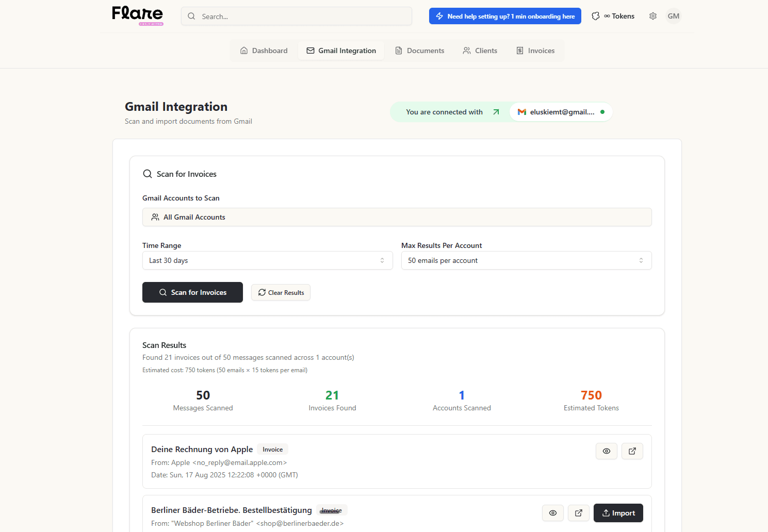Image resolution: width=768 pixels, height=532 pixels.
Task: Preview the Apple invoice with eye icon
Action: [607, 451]
